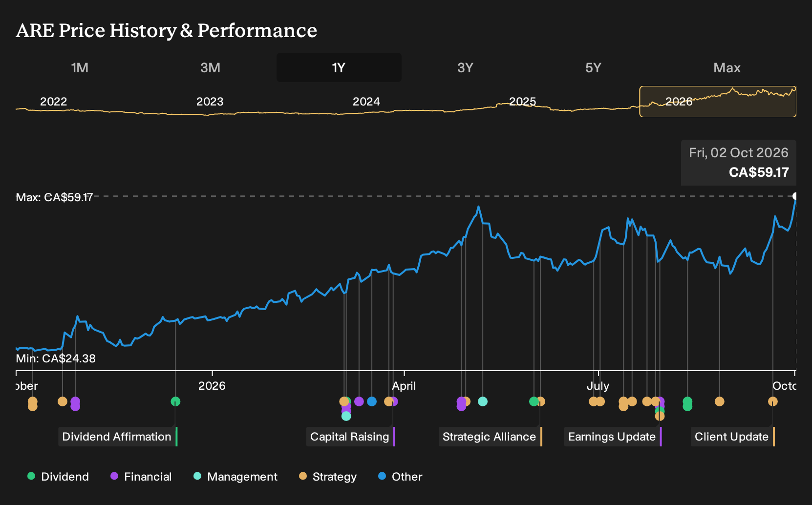This screenshot has width=812, height=505.
Task: Toggle the Financial legend filter
Action: (x=141, y=477)
